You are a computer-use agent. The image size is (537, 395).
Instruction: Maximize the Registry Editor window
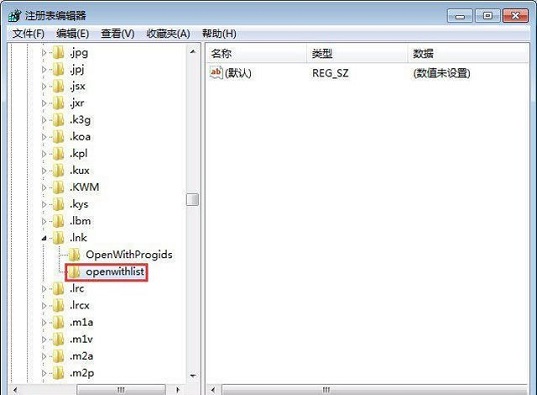tap(487, 16)
